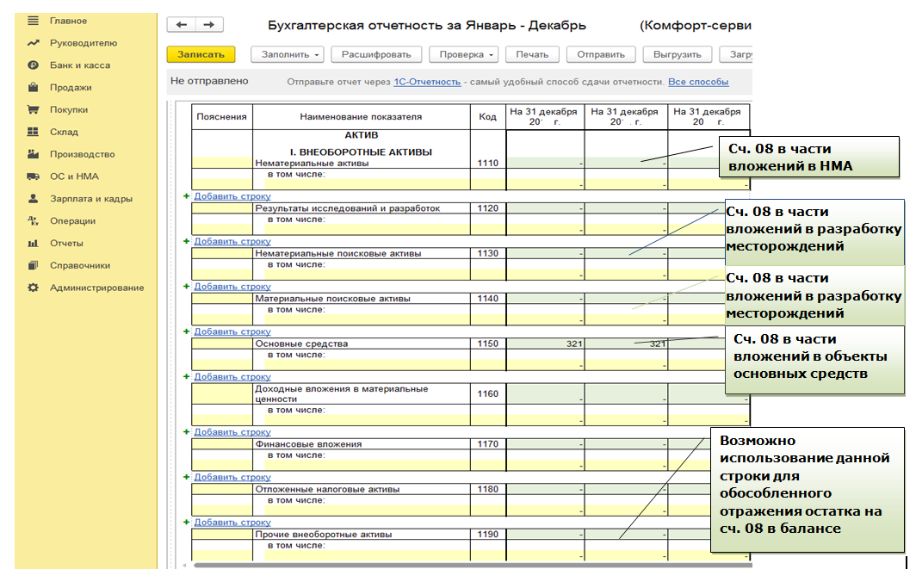916x588 pixels.
Task: Click the green plus above Доходные вложения row
Action: (186, 376)
